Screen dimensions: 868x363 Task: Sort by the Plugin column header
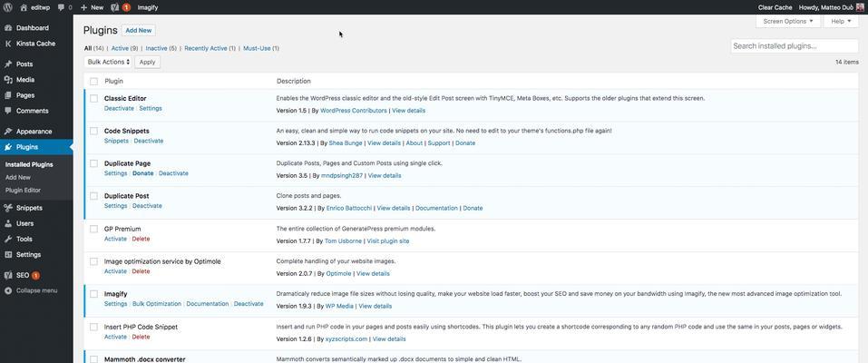[x=113, y=82]
